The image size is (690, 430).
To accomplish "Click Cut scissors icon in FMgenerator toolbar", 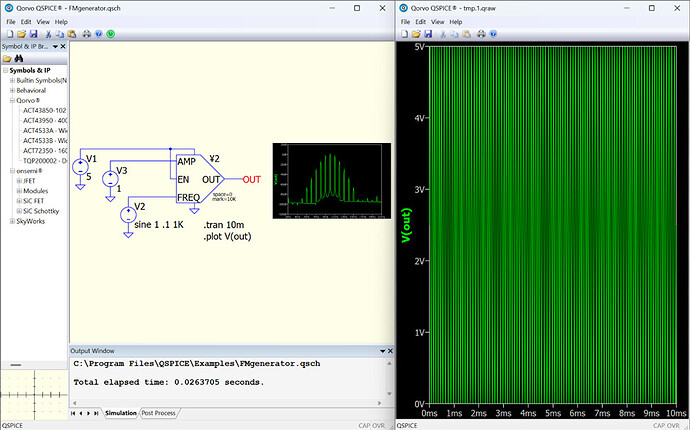I will point(48,34).
